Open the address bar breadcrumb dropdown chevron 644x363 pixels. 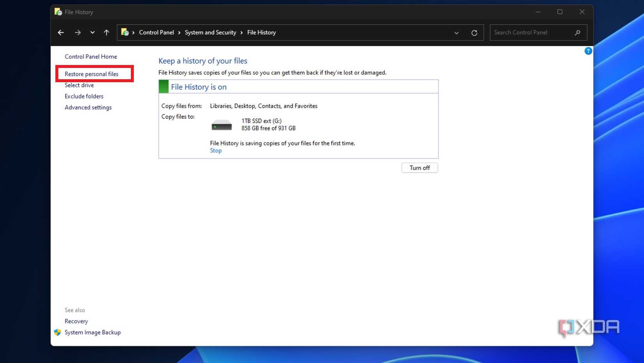456,33
